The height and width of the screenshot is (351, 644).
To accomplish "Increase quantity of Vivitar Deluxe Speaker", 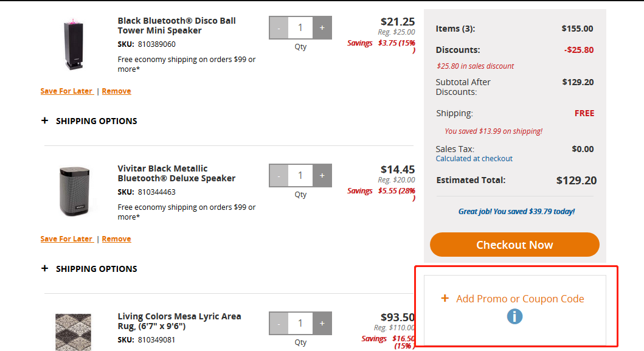I will (x=322, y=175).
